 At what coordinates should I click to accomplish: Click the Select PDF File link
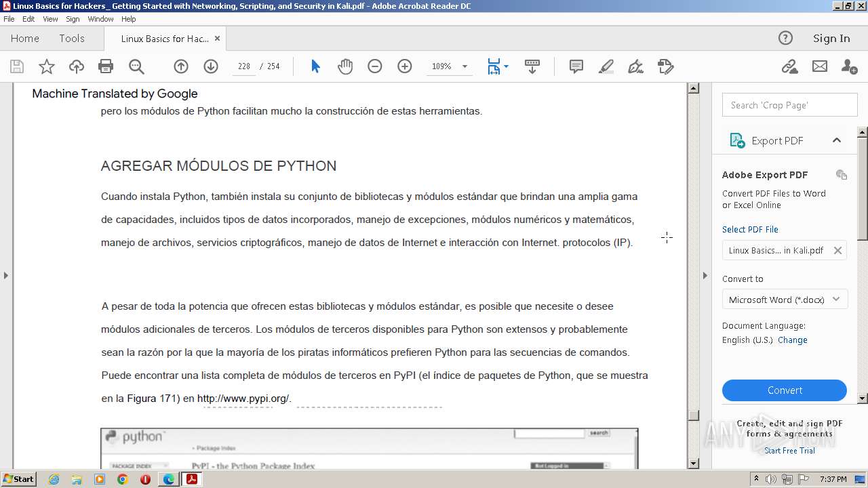pyautogui.click(x=750, y=229)
